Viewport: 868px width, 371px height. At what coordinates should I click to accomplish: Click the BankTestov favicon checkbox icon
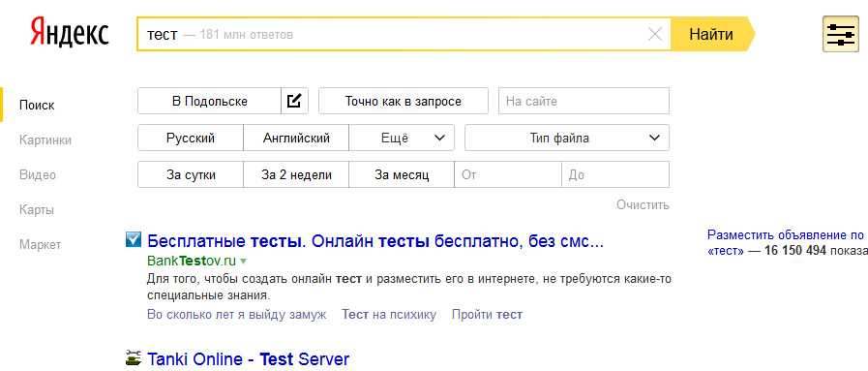pyautogui.click(x=134, y=239)
